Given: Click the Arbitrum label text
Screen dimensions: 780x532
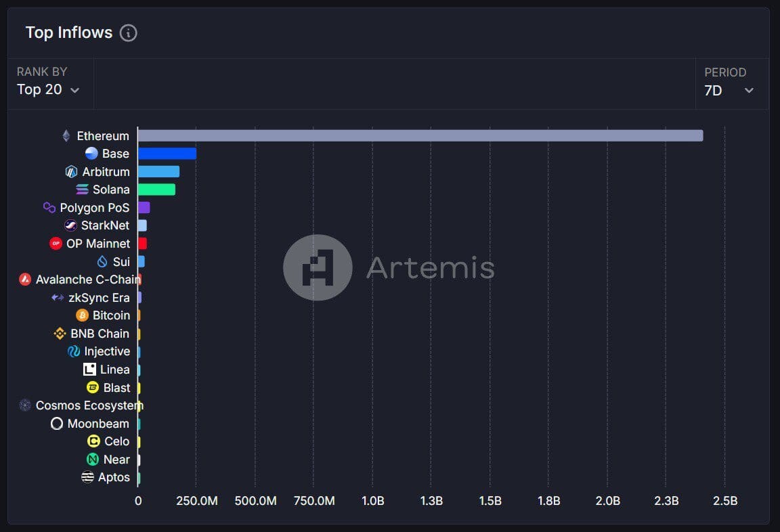Looking at the screenshot, I should 106,171.
